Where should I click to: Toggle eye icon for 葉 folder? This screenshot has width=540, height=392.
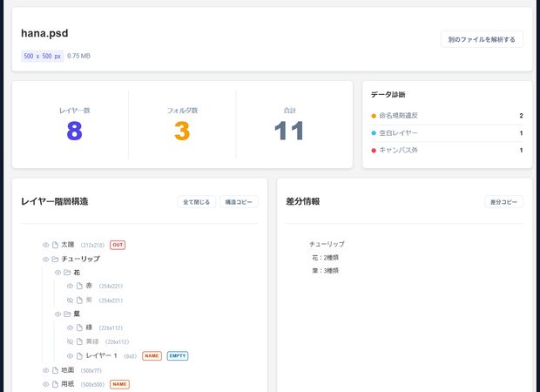[57, 314]
